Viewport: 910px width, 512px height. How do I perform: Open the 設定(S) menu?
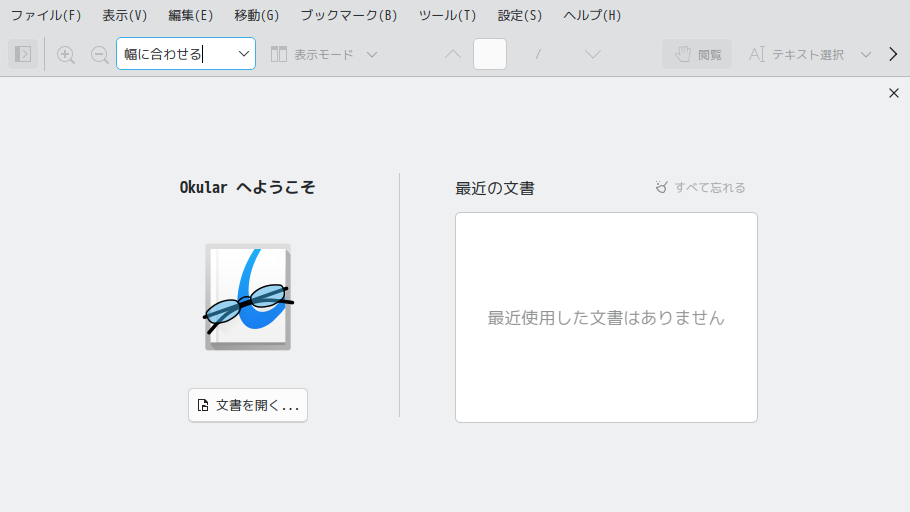coord(520,15)
